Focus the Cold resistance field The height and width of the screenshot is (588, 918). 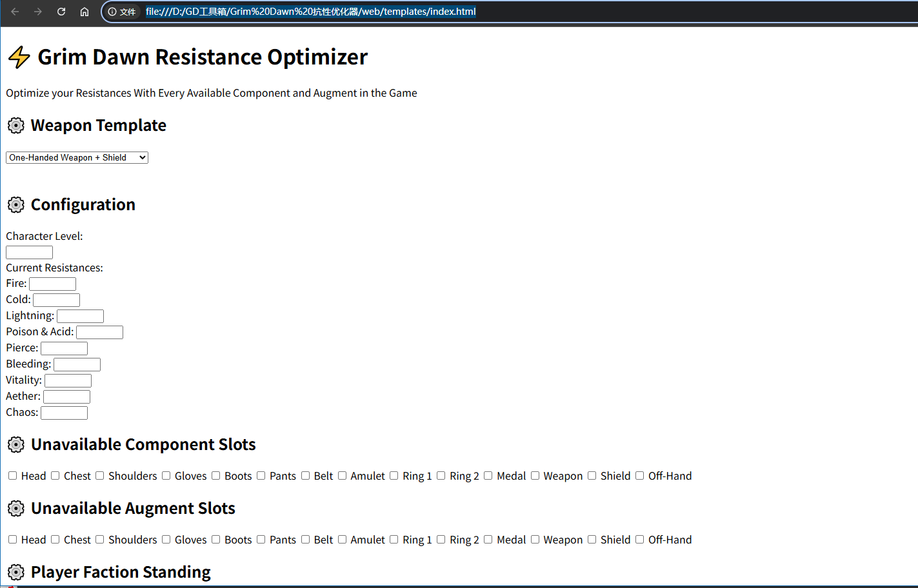[x=56, y=300]
